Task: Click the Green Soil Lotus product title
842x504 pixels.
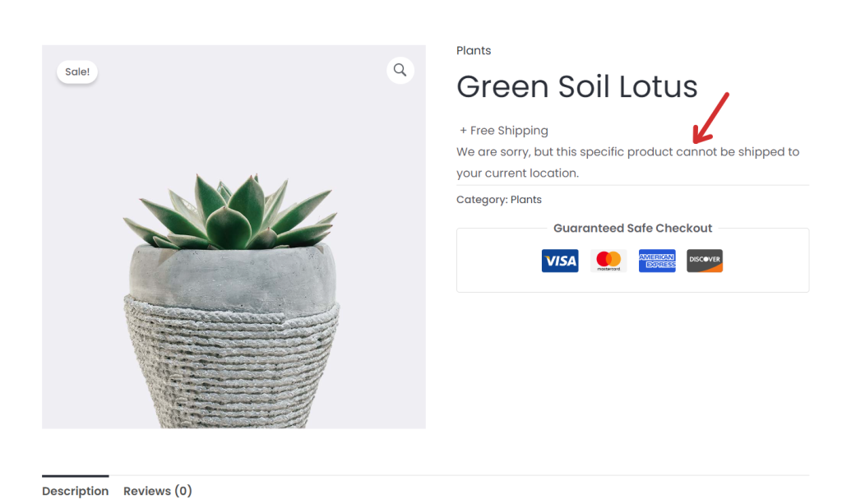Action: [576, 86]
